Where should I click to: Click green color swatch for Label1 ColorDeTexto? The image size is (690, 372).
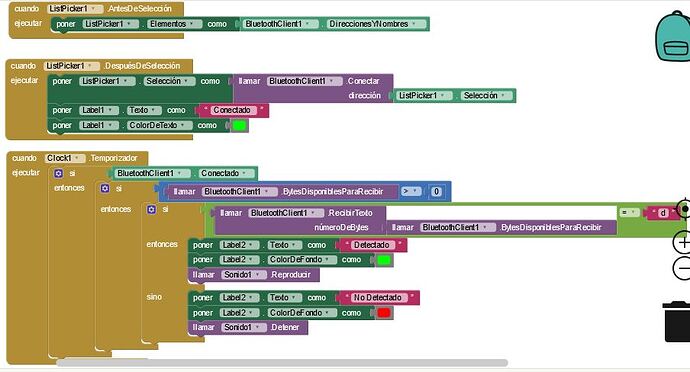(x=239, y=126)
